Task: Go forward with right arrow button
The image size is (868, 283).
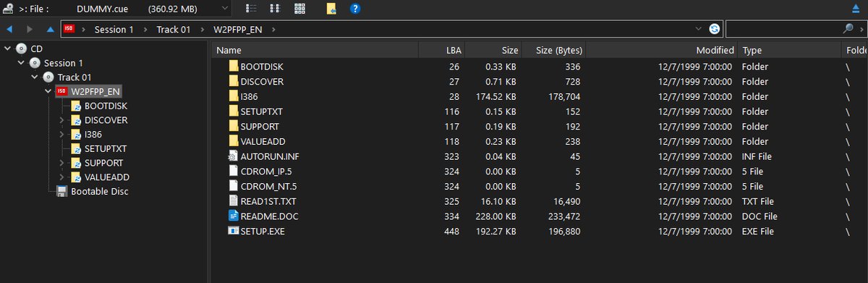Action: point(29,29)
